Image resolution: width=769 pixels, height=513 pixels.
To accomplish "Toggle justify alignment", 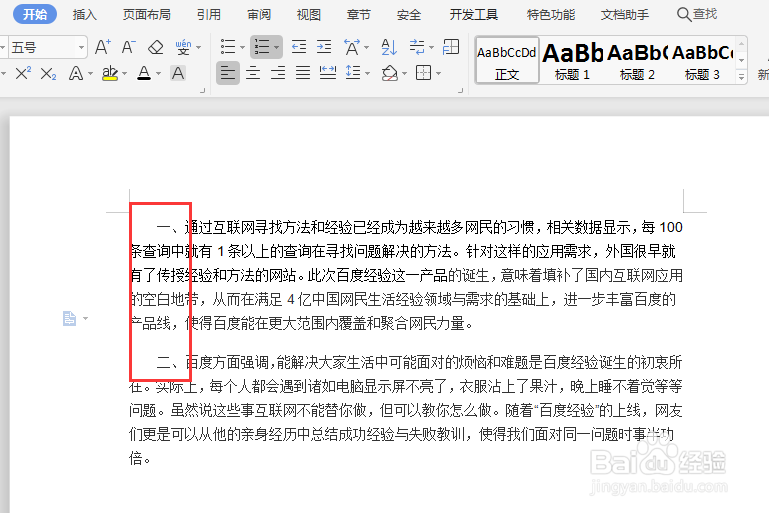I will coord(303,73).
